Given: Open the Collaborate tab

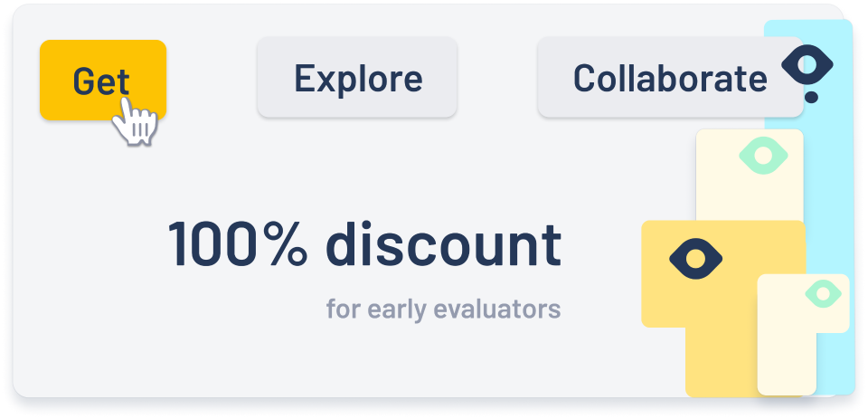Looking at the screenshot, I should [x=669, y=79].
